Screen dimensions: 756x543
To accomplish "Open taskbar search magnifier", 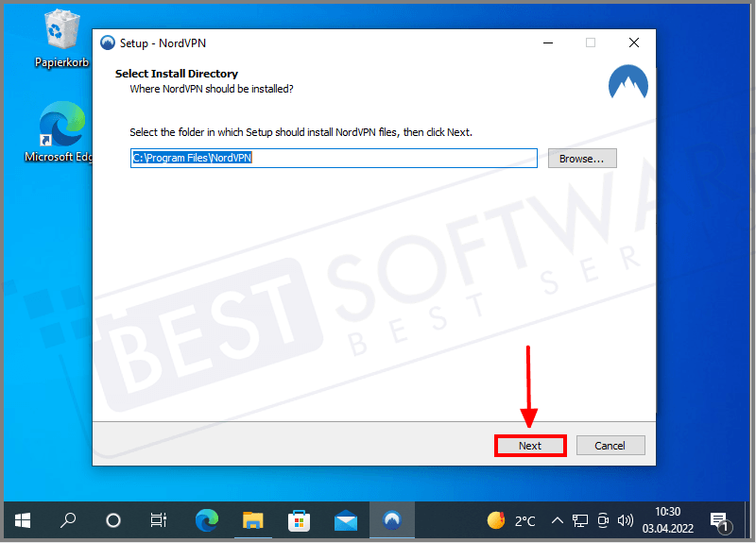I will point(68,520).
